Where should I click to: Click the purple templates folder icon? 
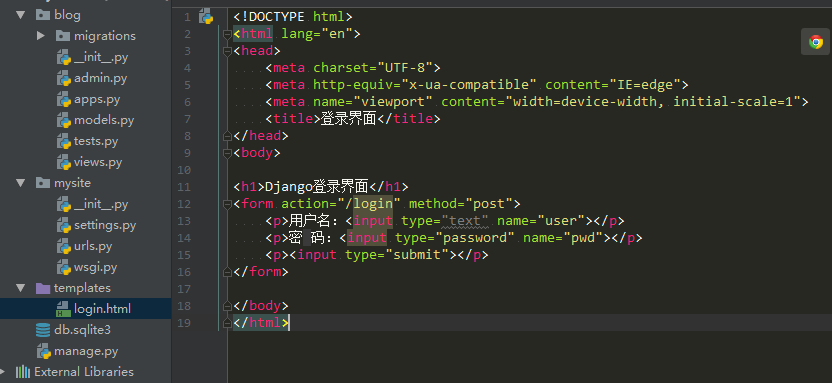(x=43, y=288)
